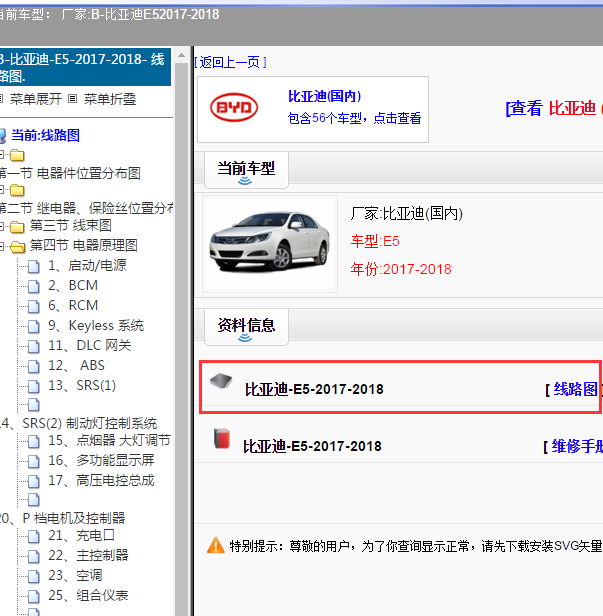Screen dimensions: 603x616
Task: Click the white BYD E5 car thumbnail
Action: 270,244
